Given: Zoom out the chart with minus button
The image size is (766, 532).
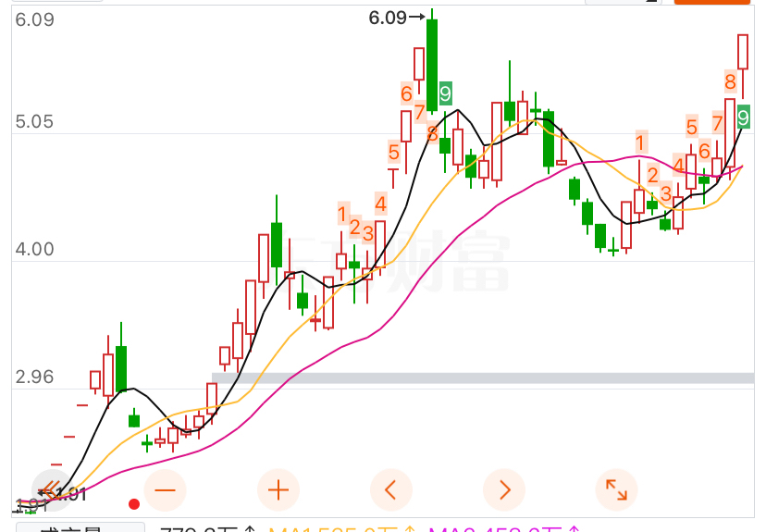Looking at the screenshot, I should (x=165, y=490).
